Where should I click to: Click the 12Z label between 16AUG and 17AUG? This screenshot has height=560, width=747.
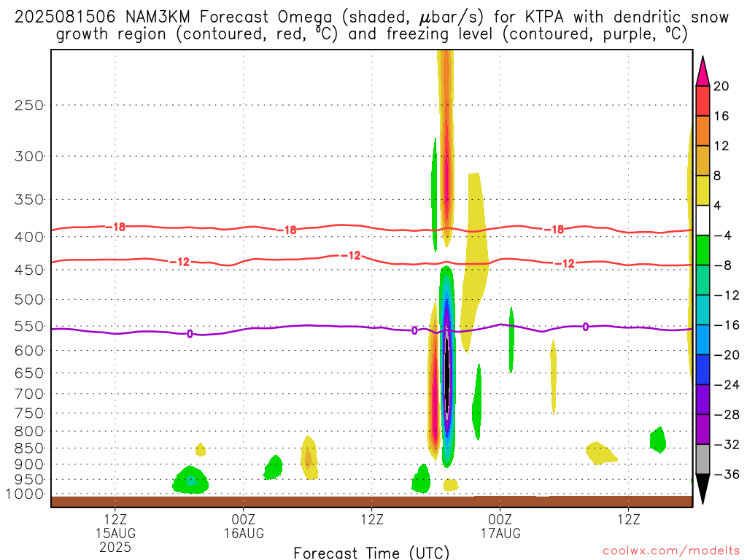(372, 519)
